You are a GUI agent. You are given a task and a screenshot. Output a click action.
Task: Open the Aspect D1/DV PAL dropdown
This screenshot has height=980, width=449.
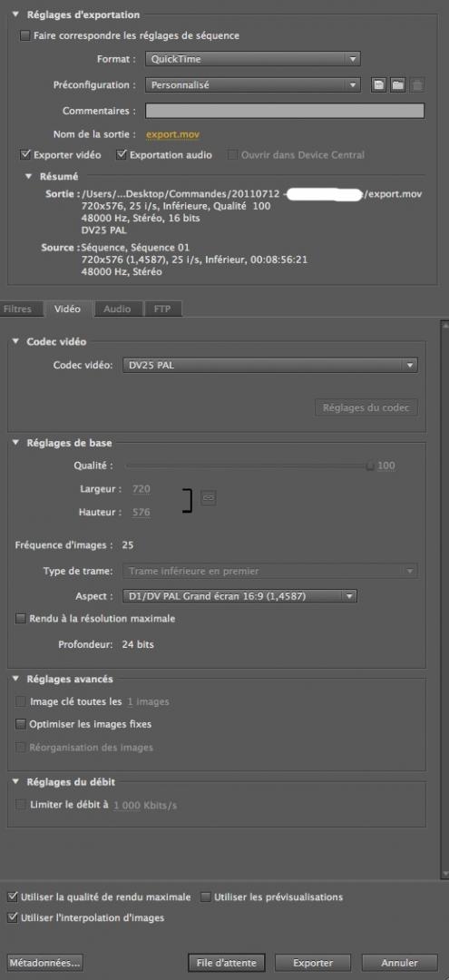(239, 596)
